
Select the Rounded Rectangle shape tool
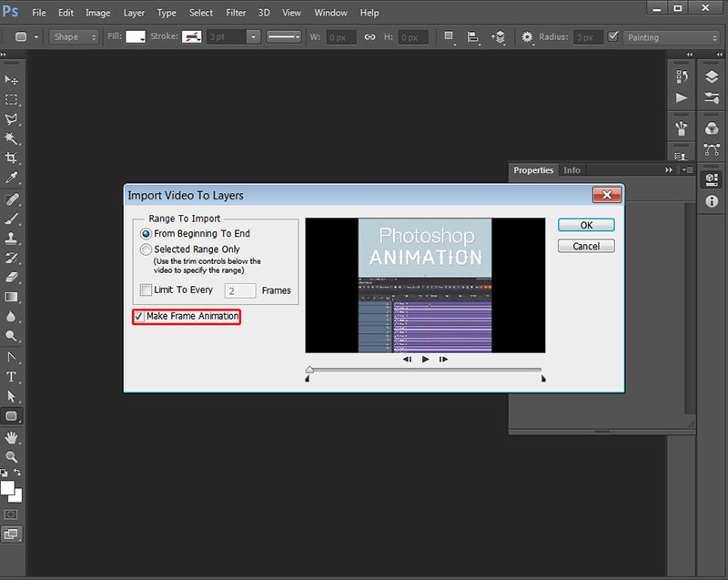(x=11, y=416)
